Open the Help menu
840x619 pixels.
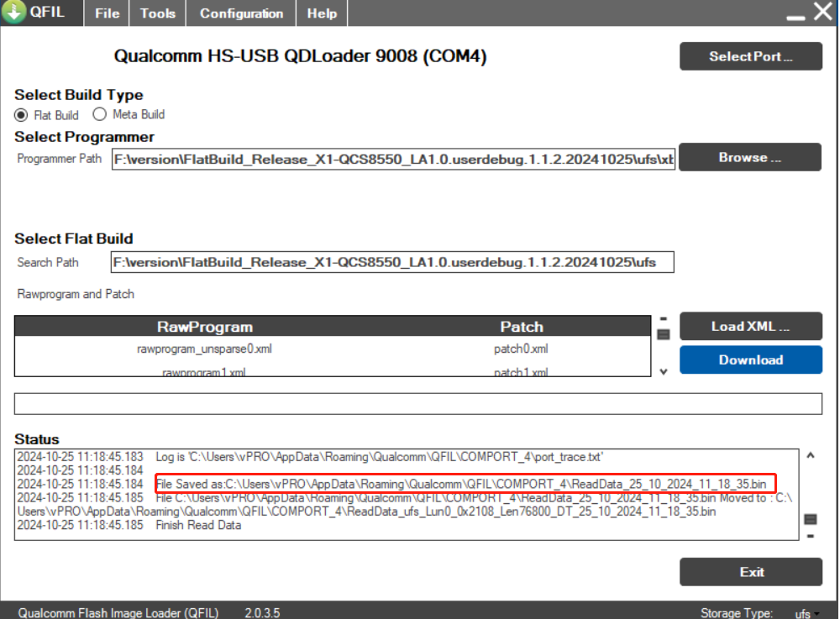(322, 13)
